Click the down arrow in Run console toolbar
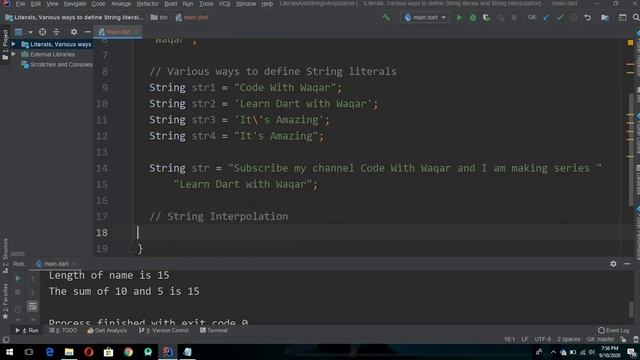The width and height of the screenshot is (640, 360). [33, 292]
